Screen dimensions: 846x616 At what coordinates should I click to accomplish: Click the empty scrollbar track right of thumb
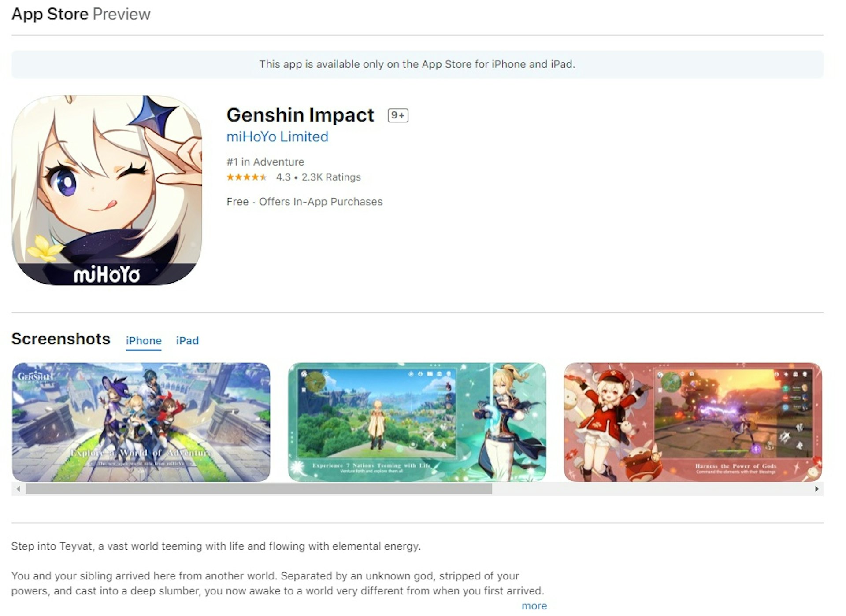click(651, 489)
